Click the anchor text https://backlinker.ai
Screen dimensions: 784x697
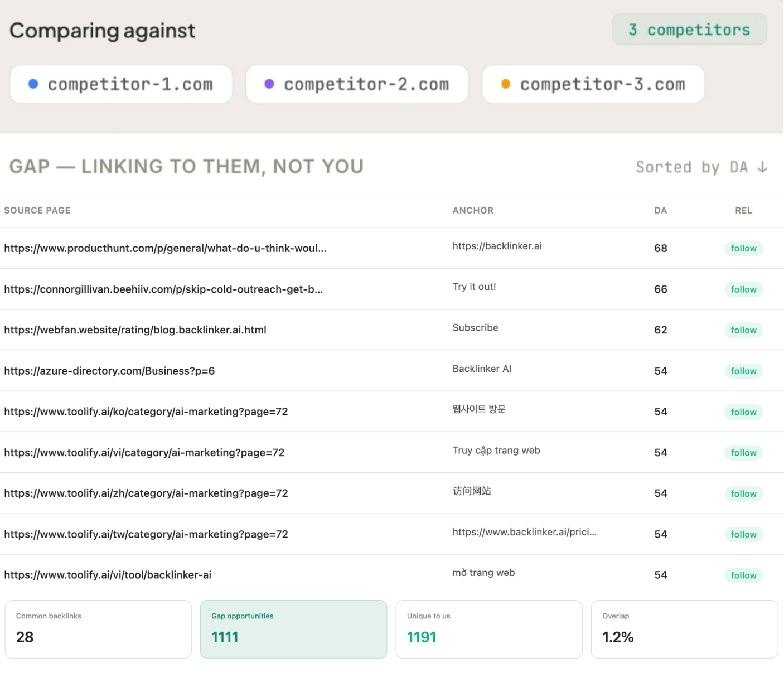[497, 246]
